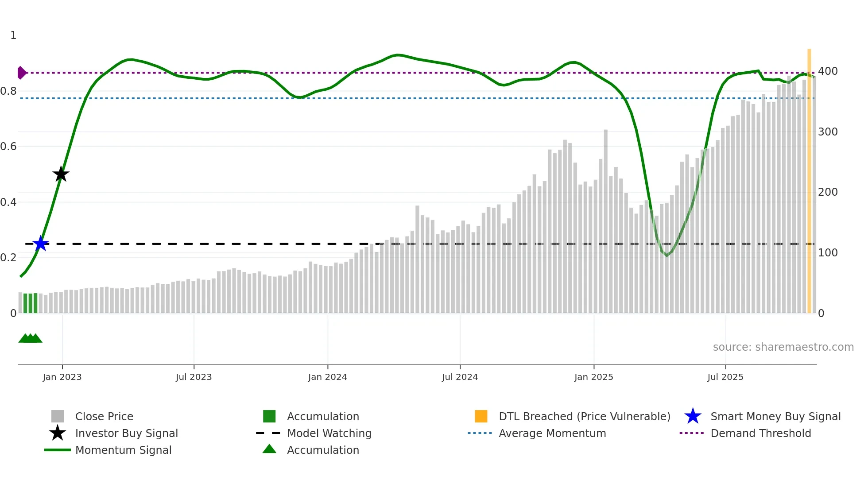Click the orange DTL Breached bar on chart

tap(809, 181)
